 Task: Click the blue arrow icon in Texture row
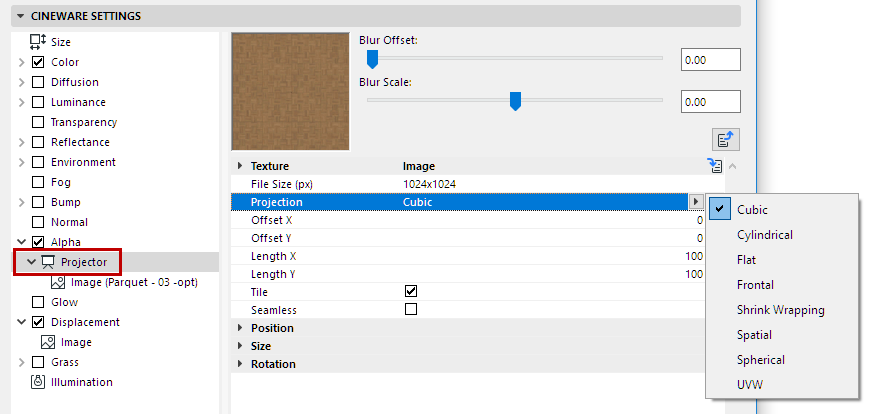pyautogui.click(x=715, y=166)
